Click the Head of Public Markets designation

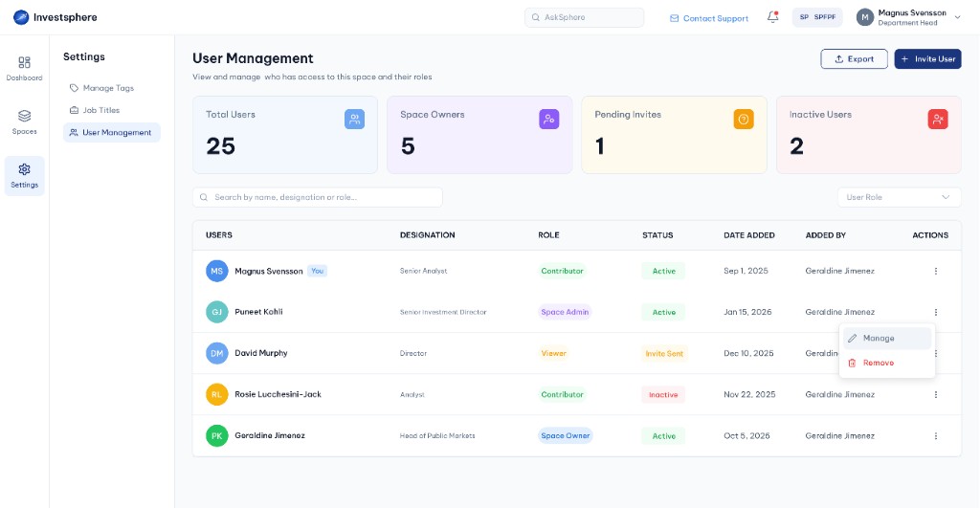437,435
